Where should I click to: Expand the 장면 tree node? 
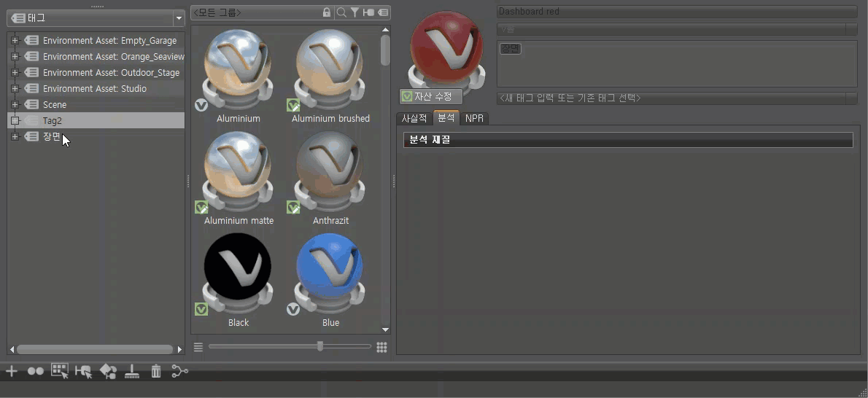pos(15,137)
